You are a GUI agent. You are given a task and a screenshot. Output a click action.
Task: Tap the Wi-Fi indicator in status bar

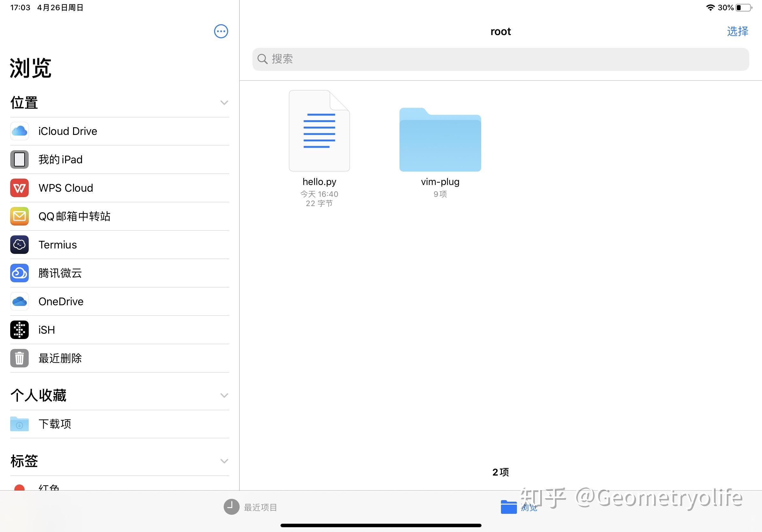click(710, 8)
